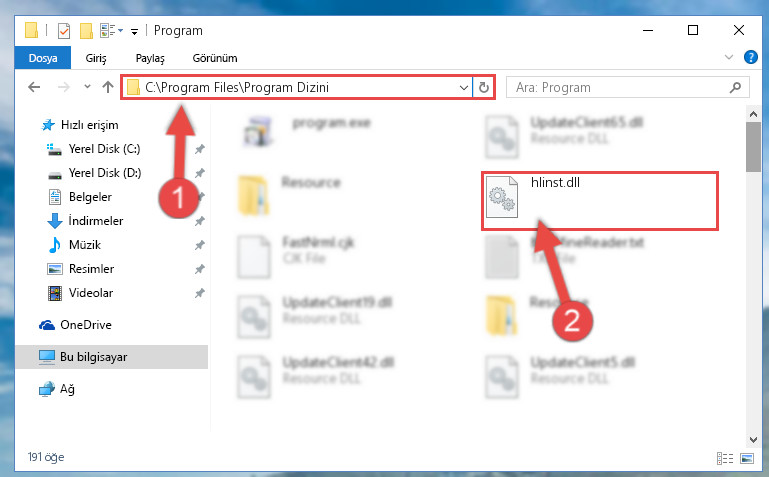
Task: Toggle the pin beside Videolar
Action: pos(200,293)
